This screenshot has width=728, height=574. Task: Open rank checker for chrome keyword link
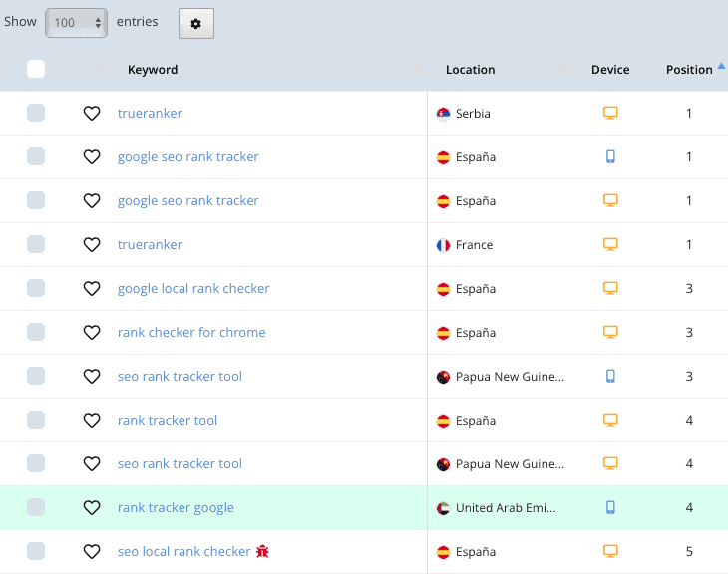(191, 332)
